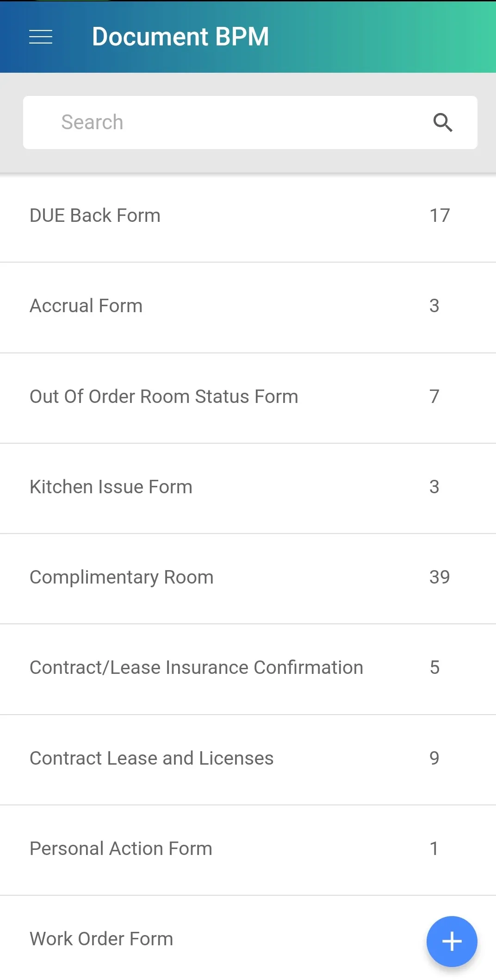This screenshot has height=980, width=496.
Task: Tap the count 1 for Personal Action Form
Action: 434,848
